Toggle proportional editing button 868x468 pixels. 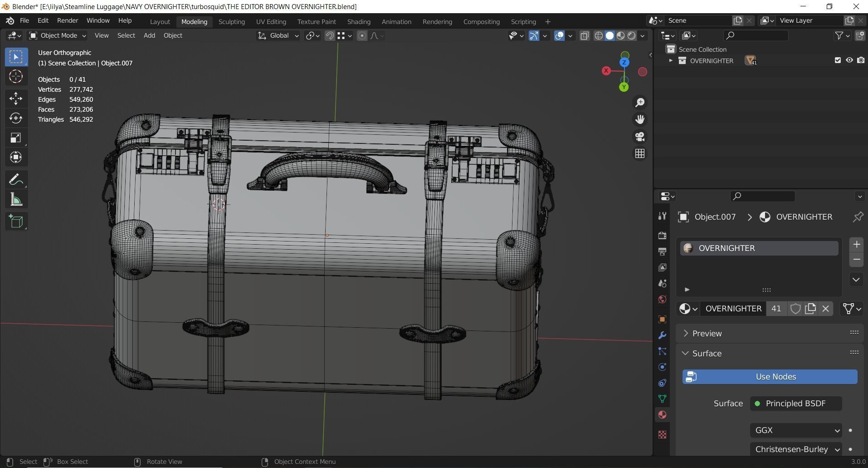pos(362,35)
